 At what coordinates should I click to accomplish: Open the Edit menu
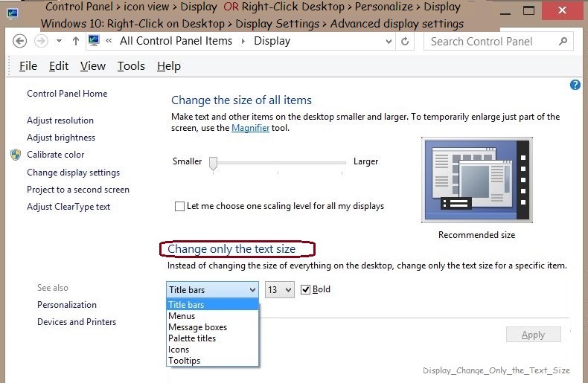tap(59, 66)
